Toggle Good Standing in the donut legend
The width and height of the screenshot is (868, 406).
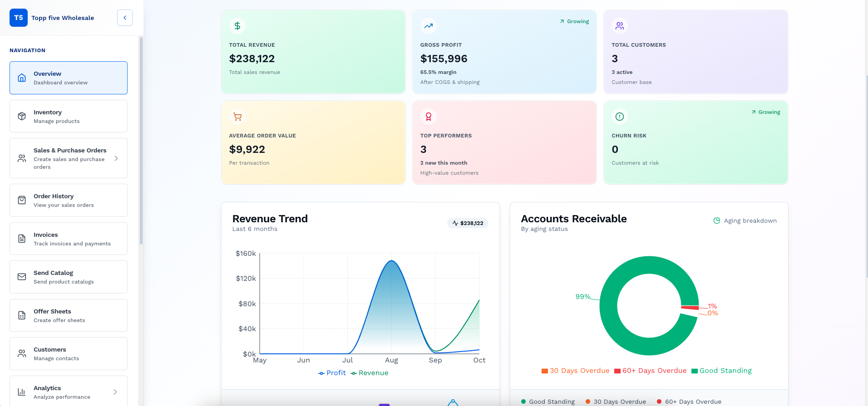click(x=721, y=371)
